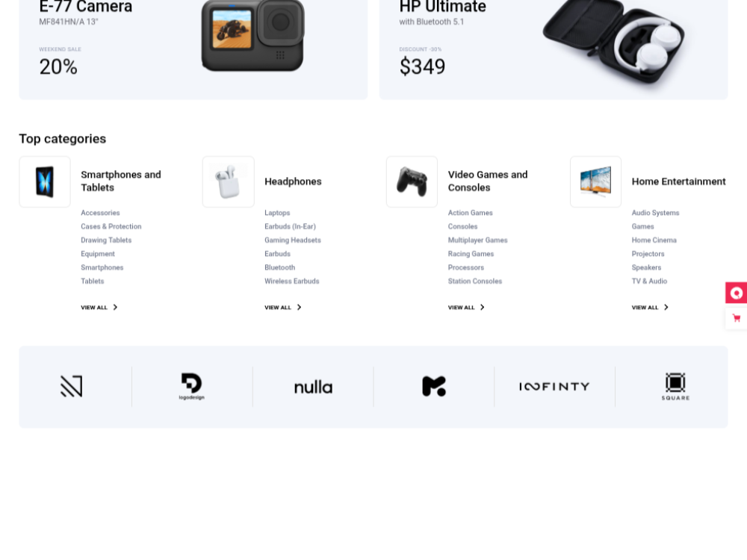Open the SQUARE brand logo
The image size is (747, 560).
click(x=675, y=386)
